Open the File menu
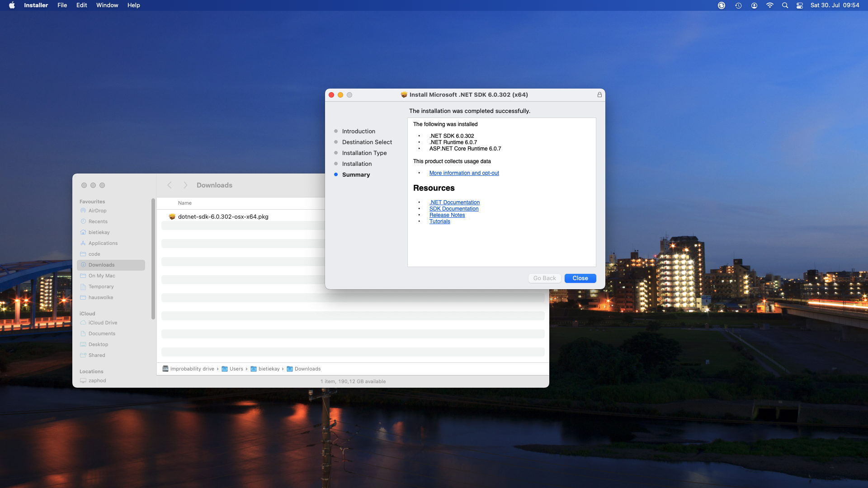868x488 pixels. pos(62,5)
